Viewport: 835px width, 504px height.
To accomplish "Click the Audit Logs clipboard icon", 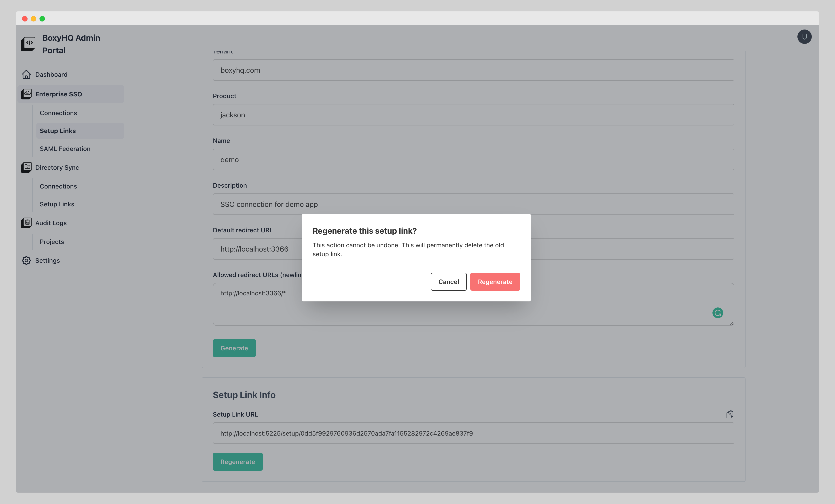I will (x=26, y=223).
